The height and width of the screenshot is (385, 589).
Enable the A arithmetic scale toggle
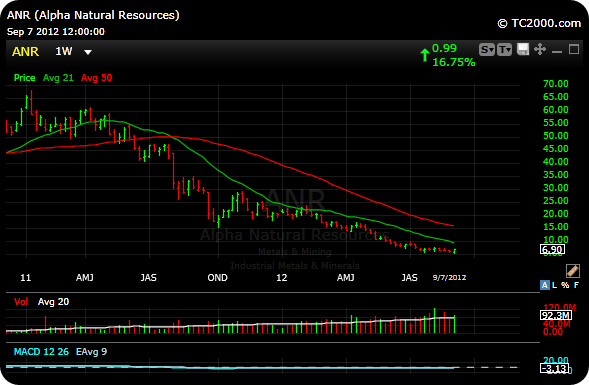coord(544,285)
